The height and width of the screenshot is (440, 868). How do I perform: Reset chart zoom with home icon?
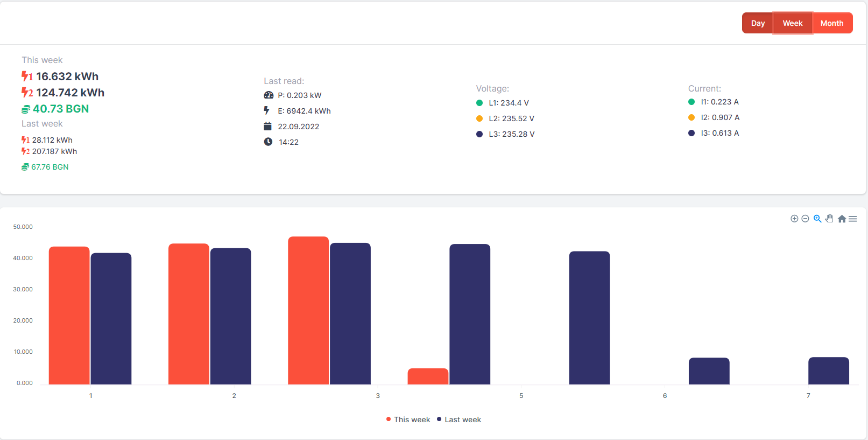coord(842,219)
